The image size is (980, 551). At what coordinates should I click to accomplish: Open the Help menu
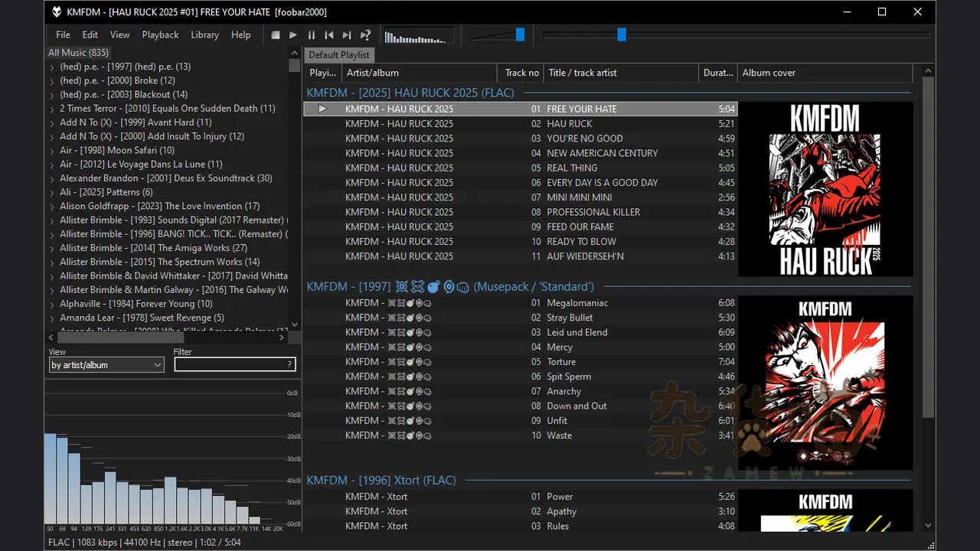tap(240, 34)
